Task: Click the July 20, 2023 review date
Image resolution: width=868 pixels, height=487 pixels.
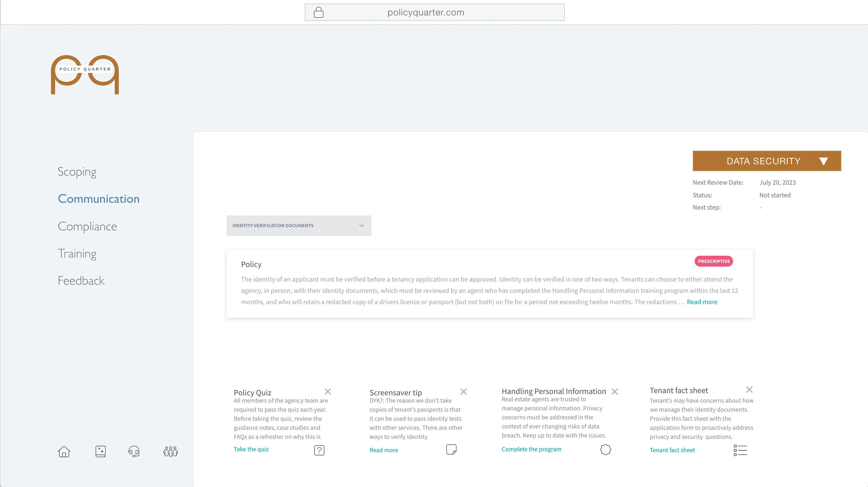Action: coord(777,183)
